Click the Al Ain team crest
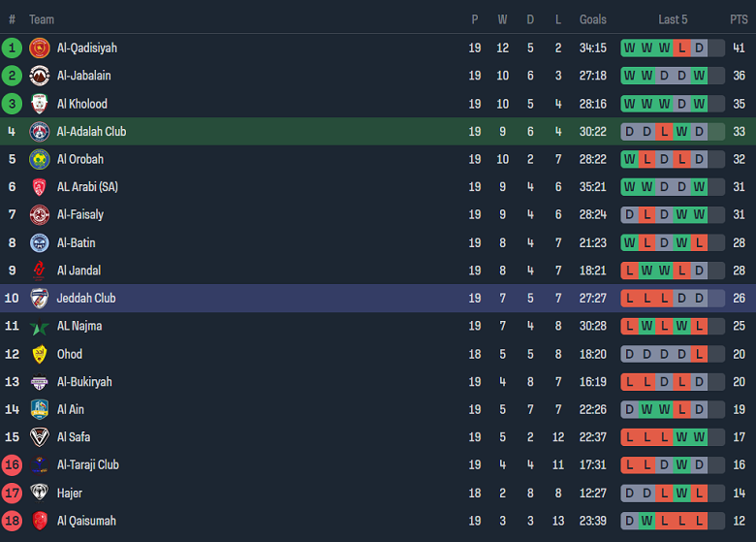This screenshot has height=542, width=756. point(39,409)
